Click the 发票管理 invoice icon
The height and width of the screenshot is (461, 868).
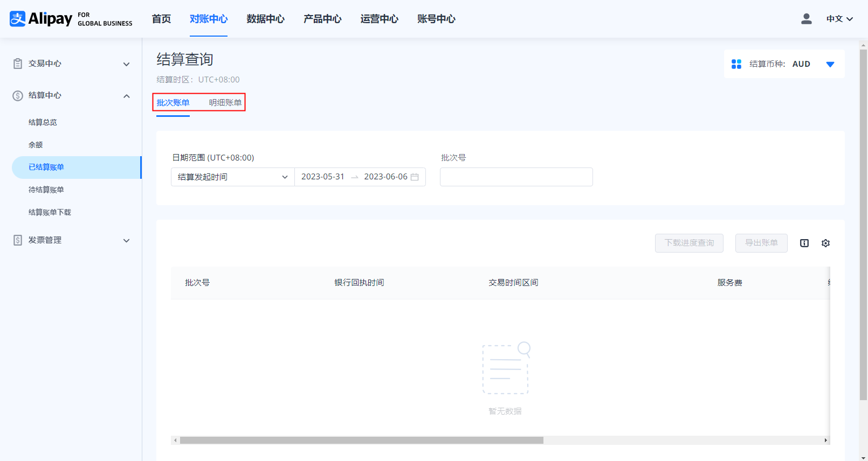coord(18,240)
